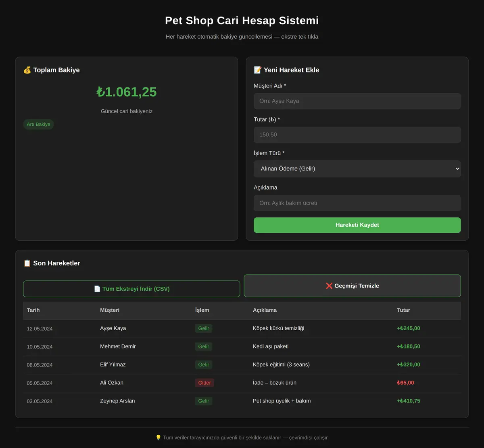Click date 10.05.2024 in the table
The width and height of the screenshot is (484, 448).
40,347
